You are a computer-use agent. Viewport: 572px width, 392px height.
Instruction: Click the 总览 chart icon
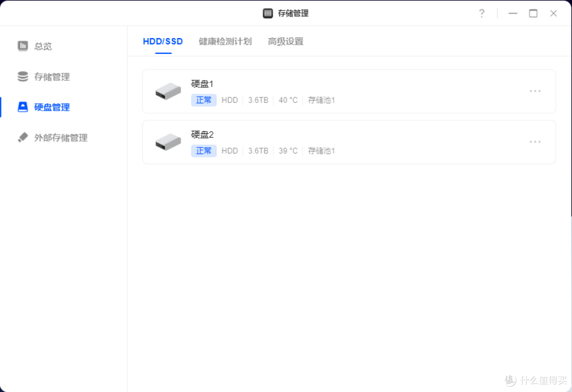click(23, 46)
